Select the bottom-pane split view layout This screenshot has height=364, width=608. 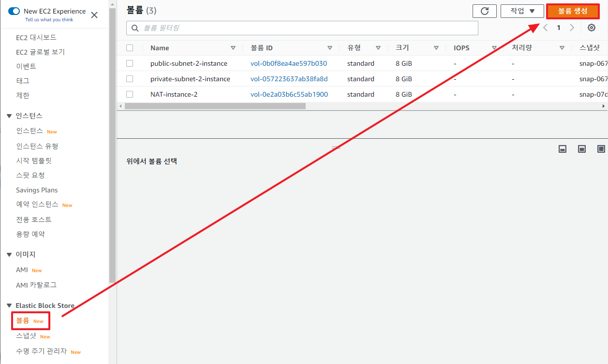[562, 149]
